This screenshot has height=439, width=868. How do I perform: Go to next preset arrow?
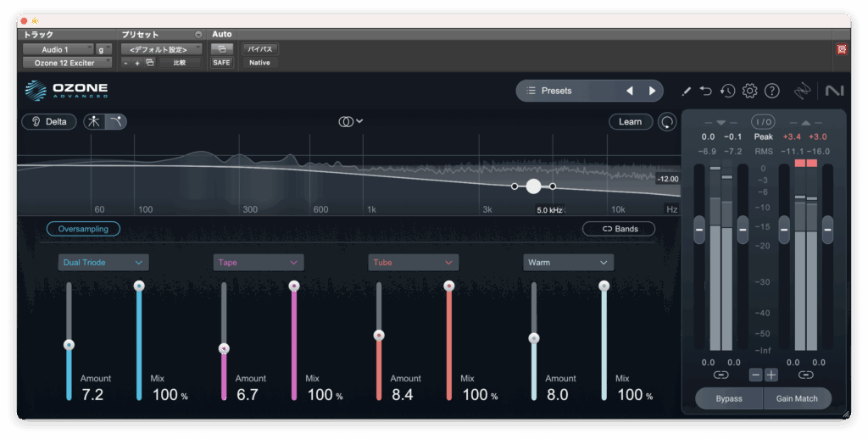(x=652, y=91)
